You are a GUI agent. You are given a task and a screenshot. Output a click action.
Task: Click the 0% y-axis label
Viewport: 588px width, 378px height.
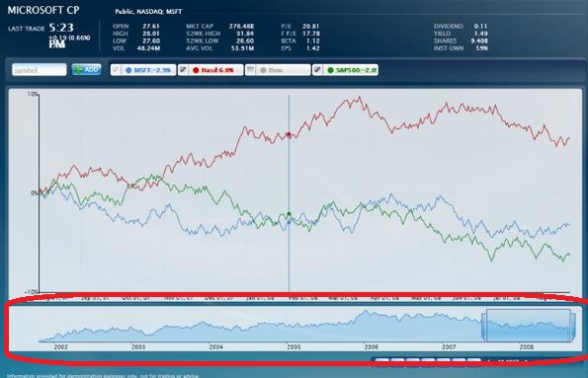tap(35, 193)
